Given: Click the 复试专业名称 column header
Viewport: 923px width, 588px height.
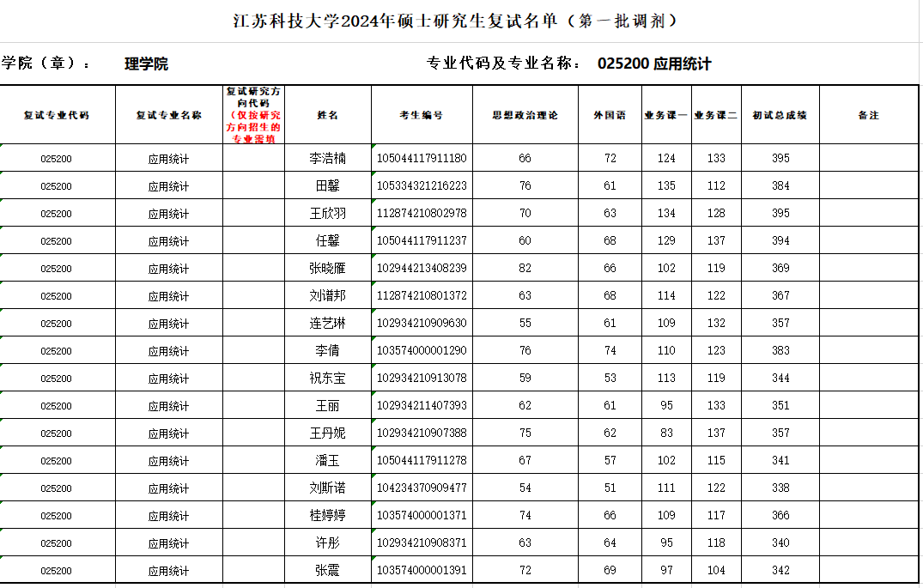Looking at the screenshot, I should (x=169, y=115).
